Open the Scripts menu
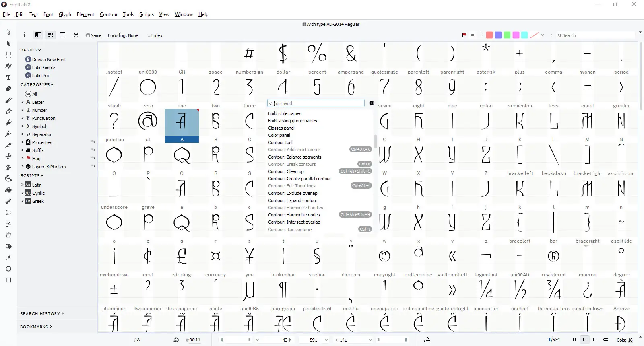Screen dimensions: 644x346 [147, 14]
